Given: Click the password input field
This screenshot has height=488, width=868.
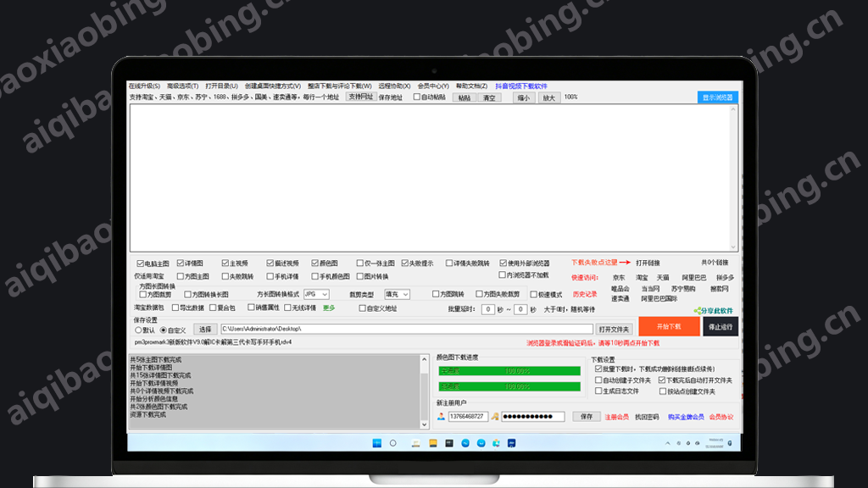Looking at the screenshot, I should coord(533,417).
